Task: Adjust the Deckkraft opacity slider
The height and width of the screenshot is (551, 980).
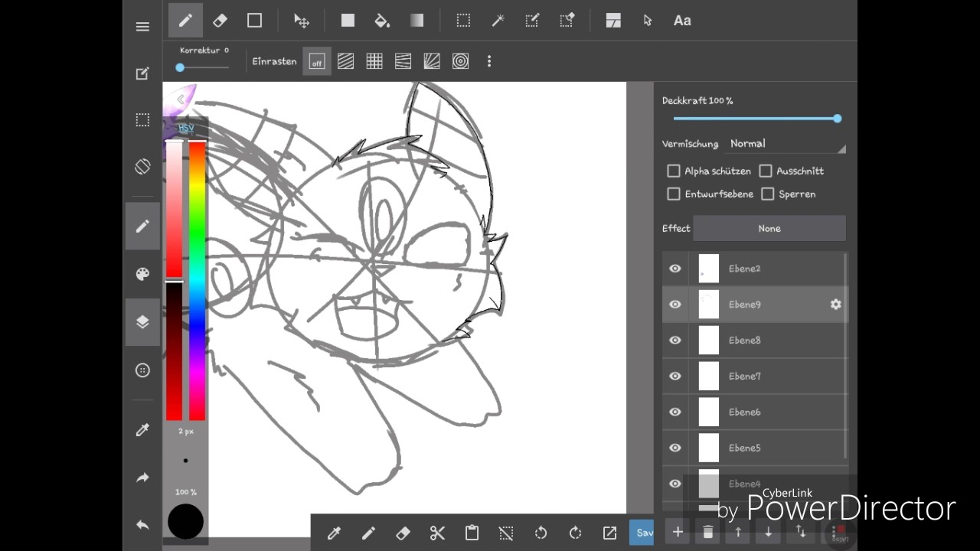Action: pyautogui.click(x=755, y=119)
